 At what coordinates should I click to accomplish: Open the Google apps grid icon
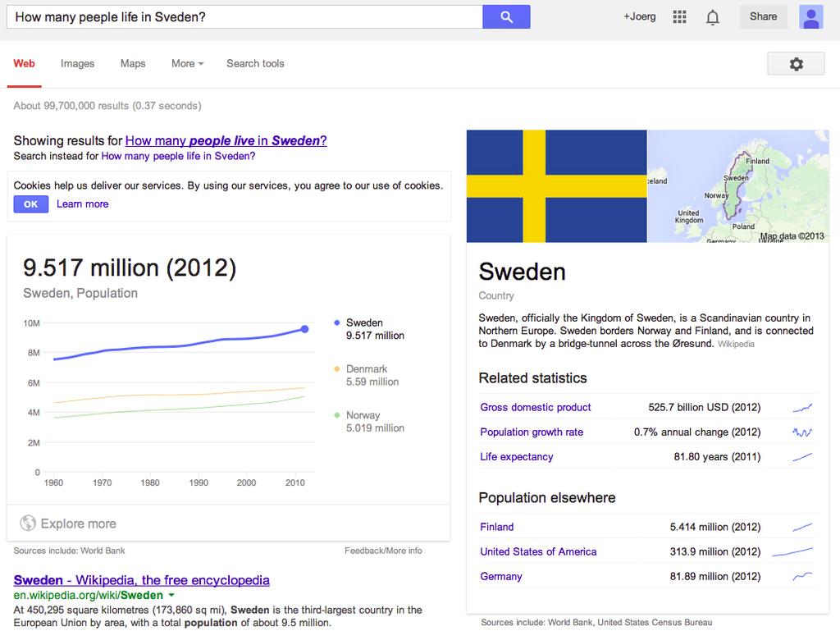click(679, 16)
